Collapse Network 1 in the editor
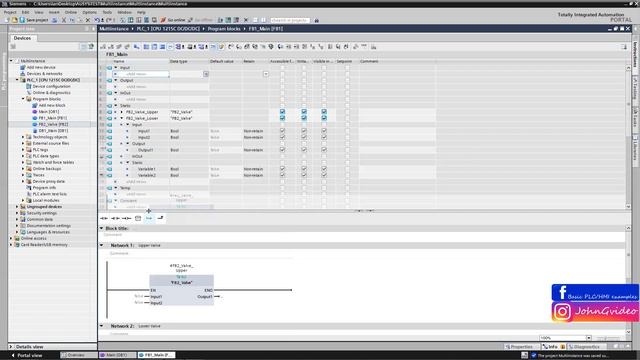This screenshot has height=360, width=640. pos(102,245)
